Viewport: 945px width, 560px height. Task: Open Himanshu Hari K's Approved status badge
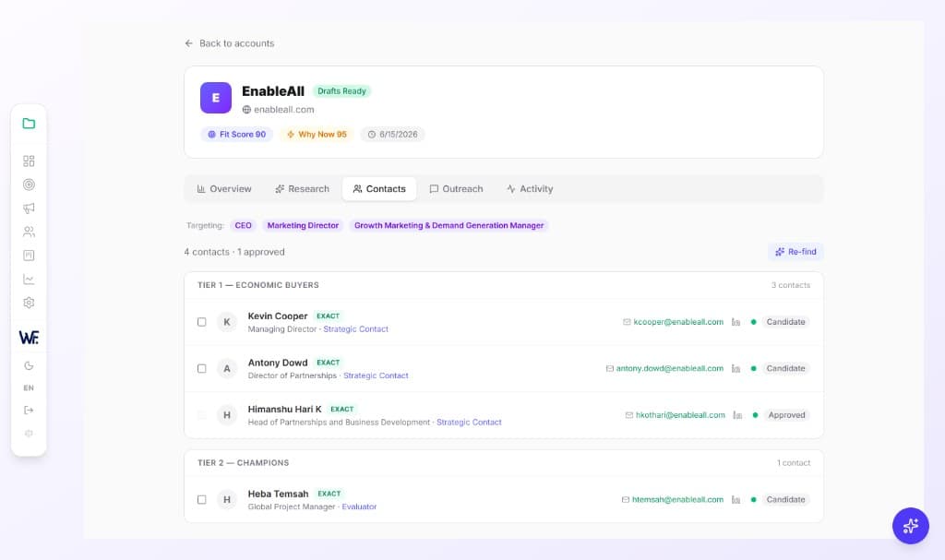tap(786, 415)
